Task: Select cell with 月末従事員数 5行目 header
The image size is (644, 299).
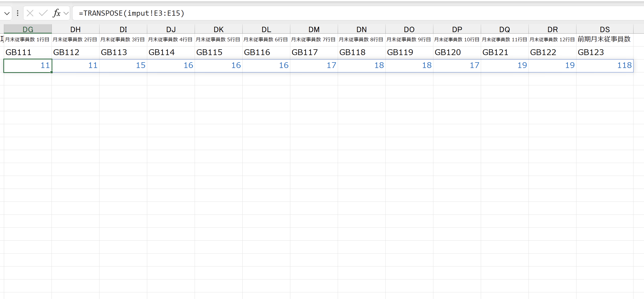Action: tap(219, 39)
